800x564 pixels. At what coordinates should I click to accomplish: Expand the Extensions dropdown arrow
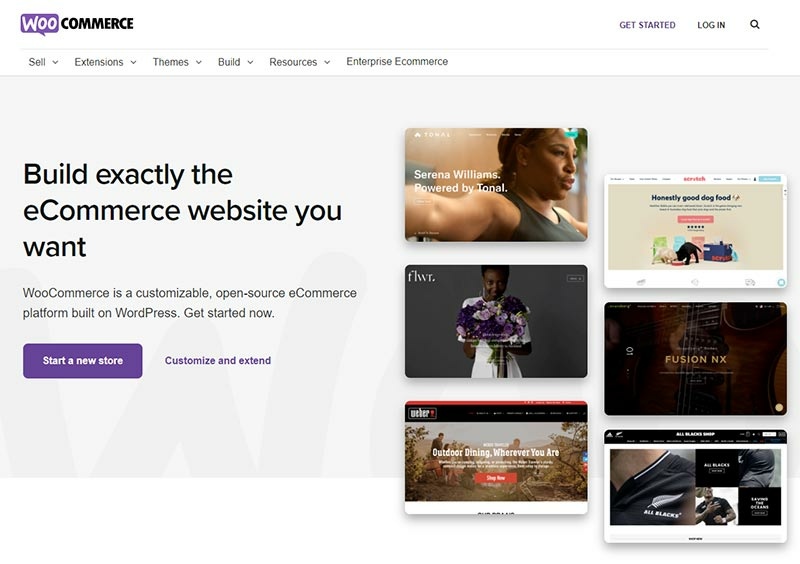pyautogui.click(x=133, y=62)
